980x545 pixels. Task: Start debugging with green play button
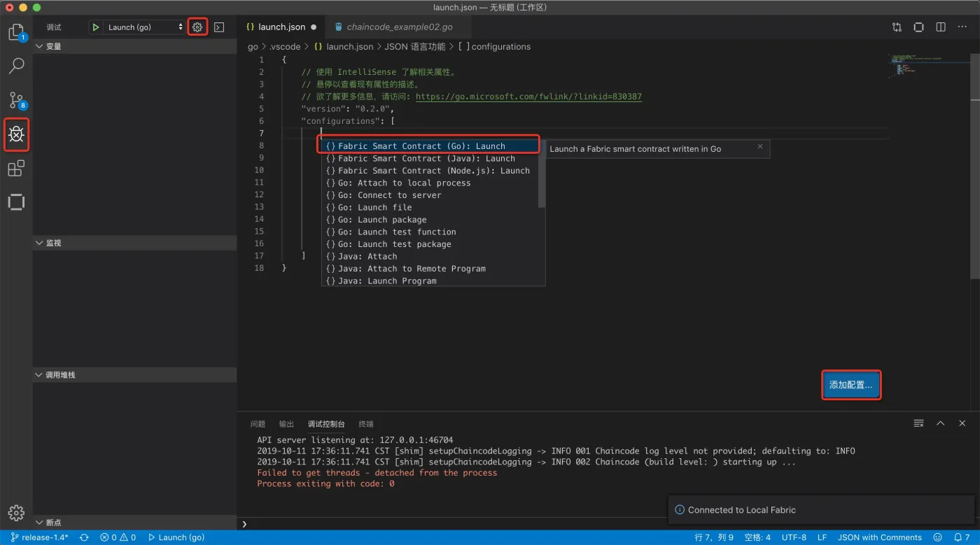click(96, 27)
